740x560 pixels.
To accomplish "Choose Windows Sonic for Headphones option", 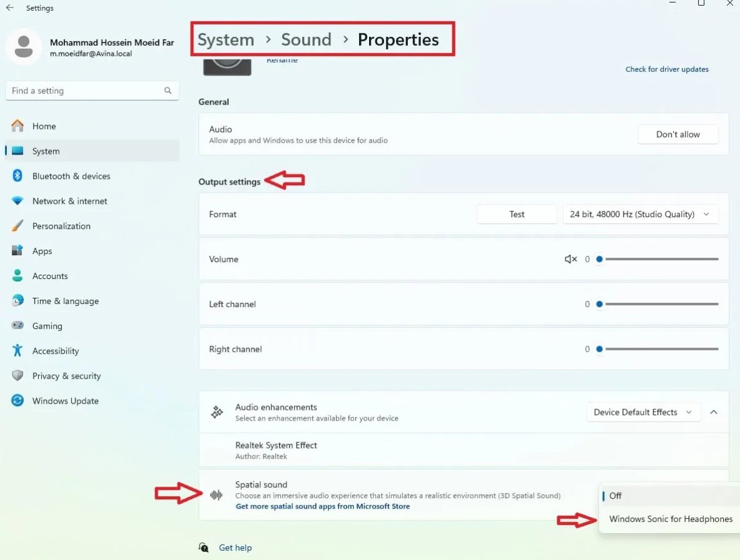I will [671, 519].
